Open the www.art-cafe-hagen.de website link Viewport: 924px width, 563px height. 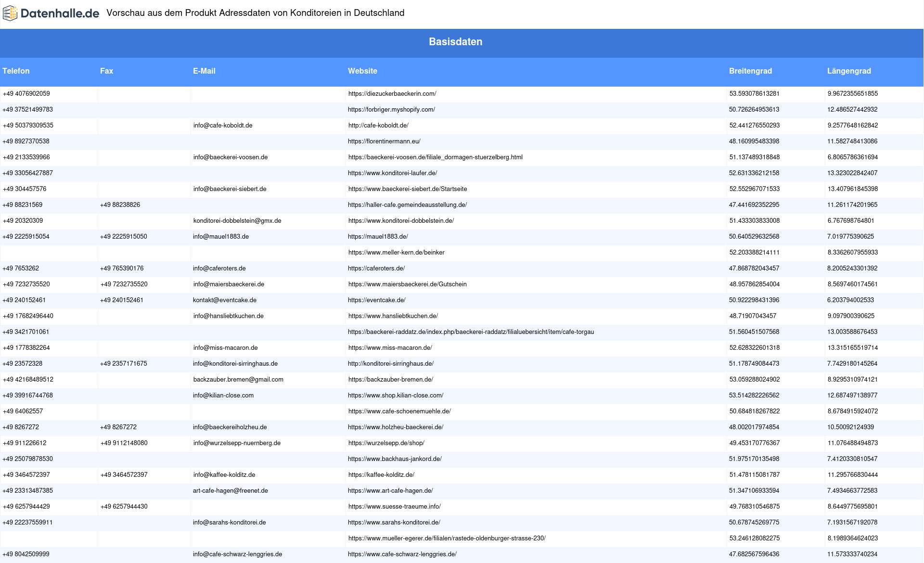coord(390,491)
